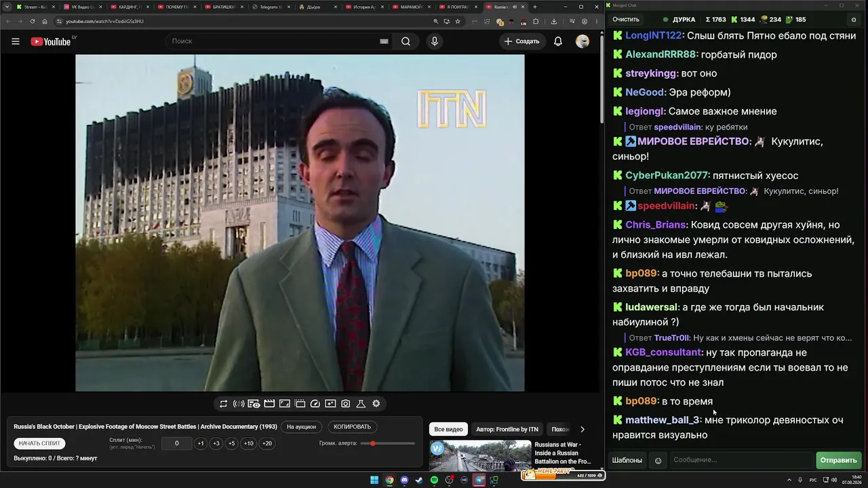Toggle the loop icon under the video
Image resolution: width=868 pixels, height=488 pixels.
pos(223,404)
